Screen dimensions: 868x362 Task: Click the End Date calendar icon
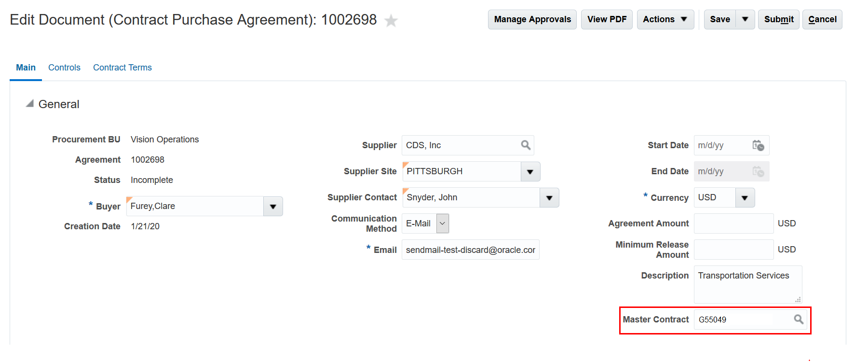[x=758, y=171]
